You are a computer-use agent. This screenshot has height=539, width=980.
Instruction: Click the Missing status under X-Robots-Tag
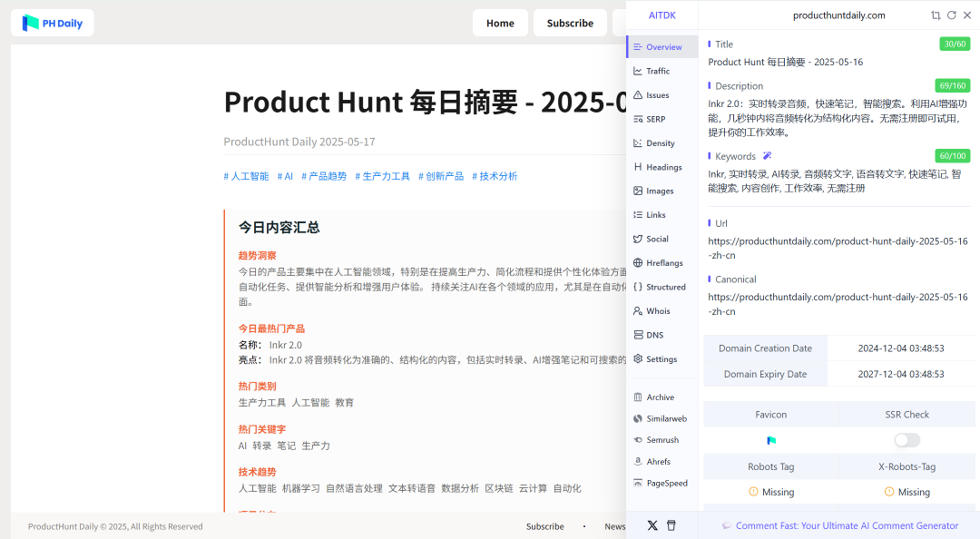pyautogui.click(x=907, y=492)
